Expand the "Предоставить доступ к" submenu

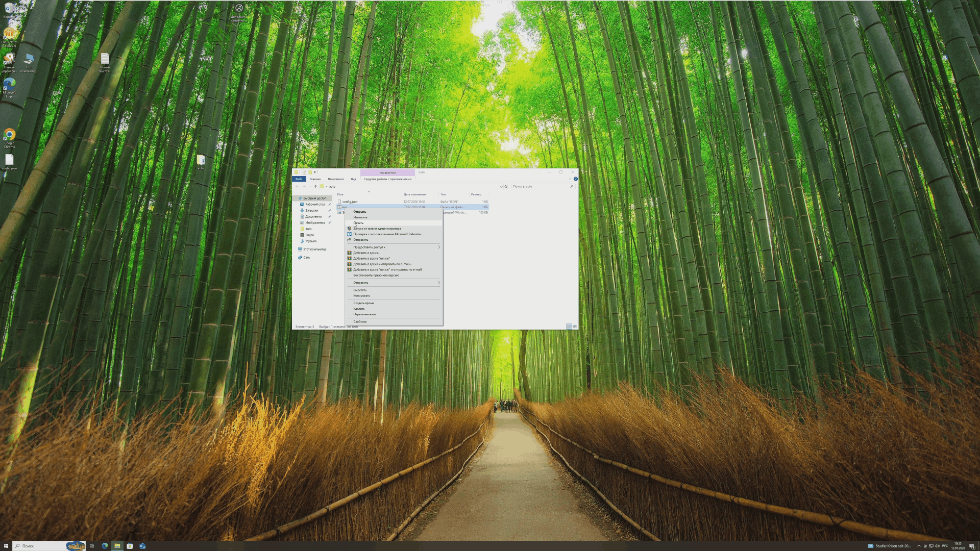pos(394,247)
